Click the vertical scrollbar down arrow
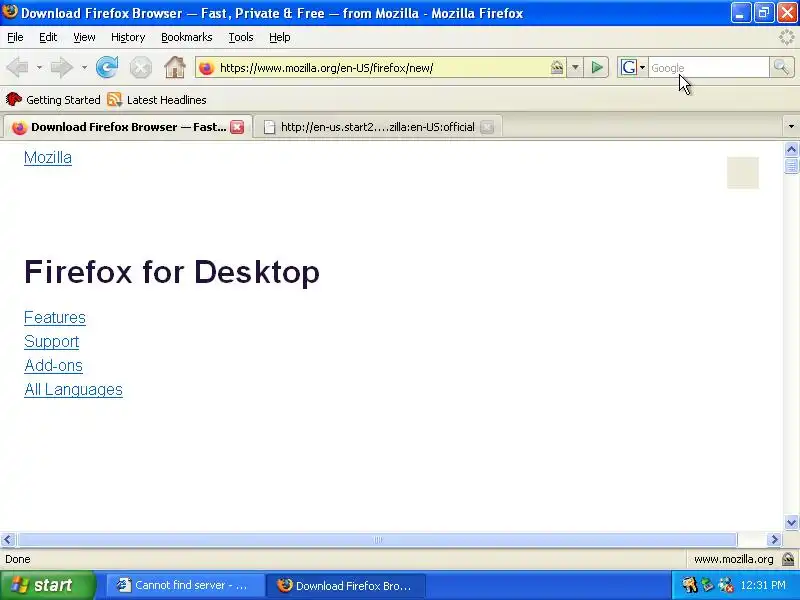The height and width of the screenshot is (600, 800). click(x=791, y=522)
